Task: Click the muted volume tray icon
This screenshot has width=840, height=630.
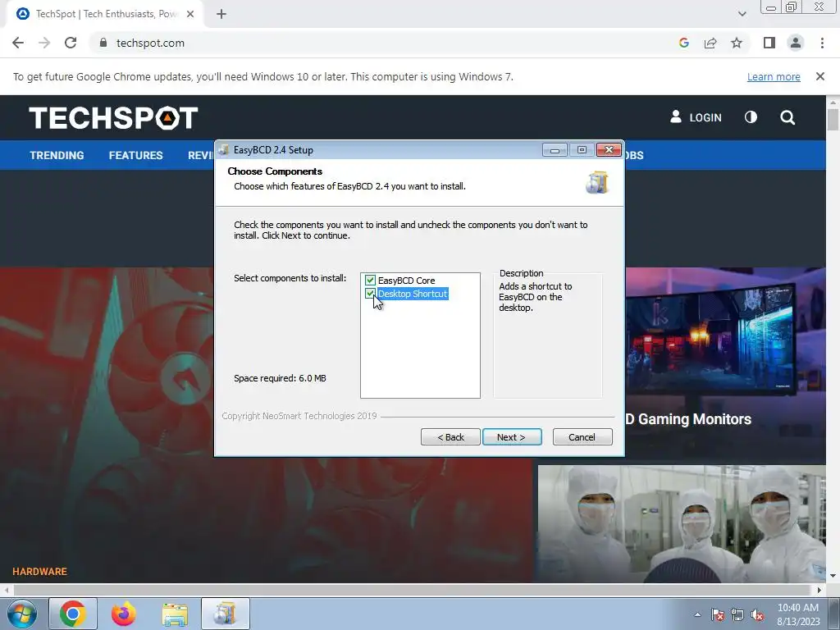Action: [x=757, y=614]
